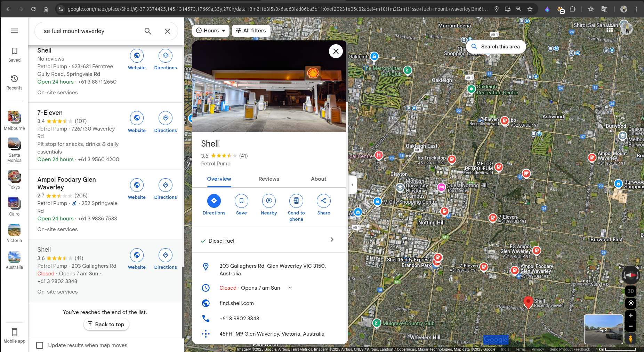The height and width of the screenshot is (352, 644).
Task: Open Santa Monica recent item
Action: (x=14, y=150)
